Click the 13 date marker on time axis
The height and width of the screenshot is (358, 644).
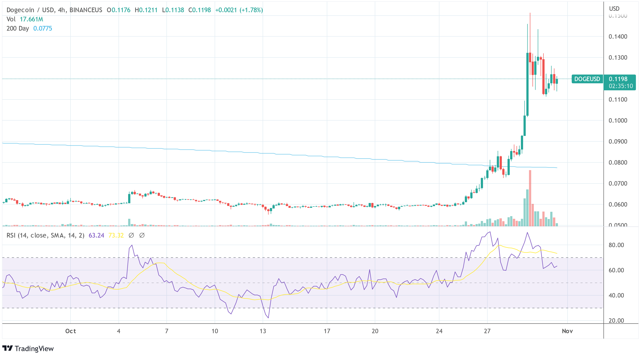click(263, 331)
